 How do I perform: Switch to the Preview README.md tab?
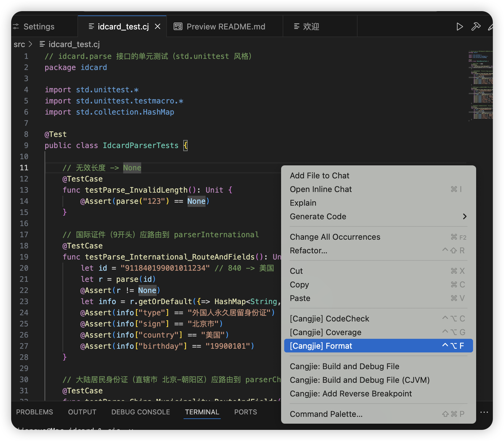tap(225, 27)
